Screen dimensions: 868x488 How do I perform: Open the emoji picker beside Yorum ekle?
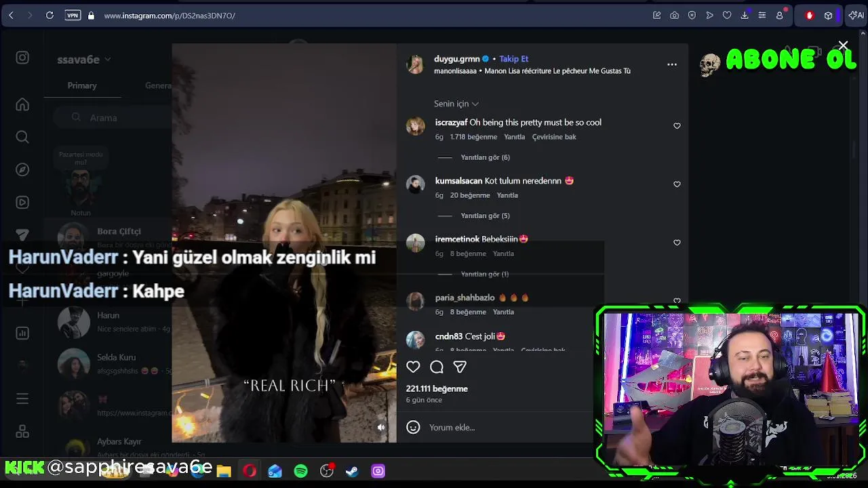(413, 427)
